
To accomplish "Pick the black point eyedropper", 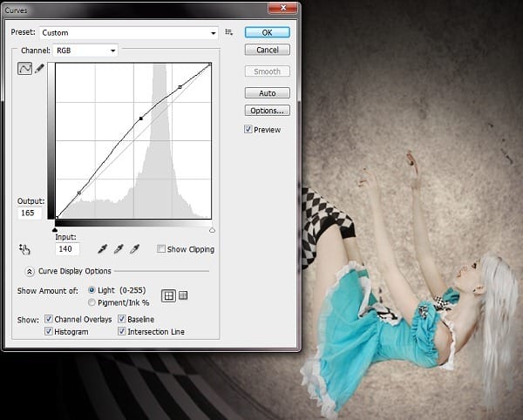I will click(103, 249).
